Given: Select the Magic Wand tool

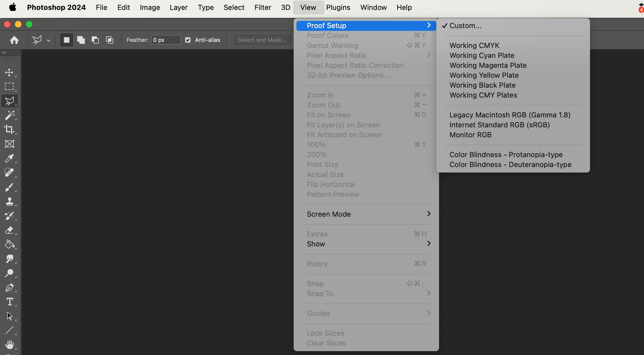Looking at the screenshot, I should [9, 115].
